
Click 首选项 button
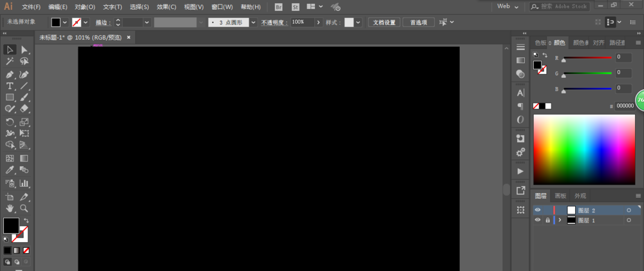click(x=419, y=22)
